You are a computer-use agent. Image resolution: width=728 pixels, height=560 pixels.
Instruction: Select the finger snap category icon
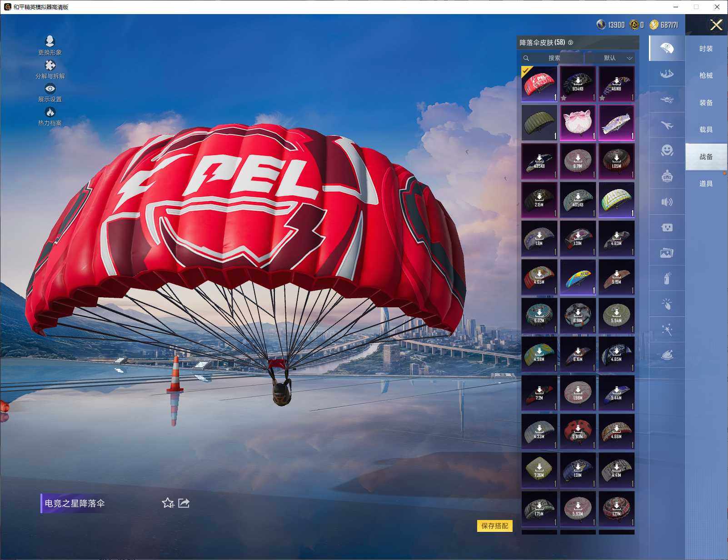(x=667, y=304)
